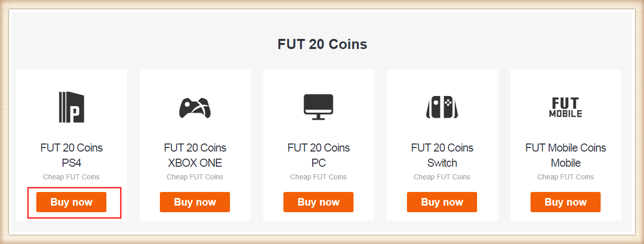Image resolution: width=644 pixels, height=244 pixels.
Task: Buy now for PS4 coins
Action: 72,202
